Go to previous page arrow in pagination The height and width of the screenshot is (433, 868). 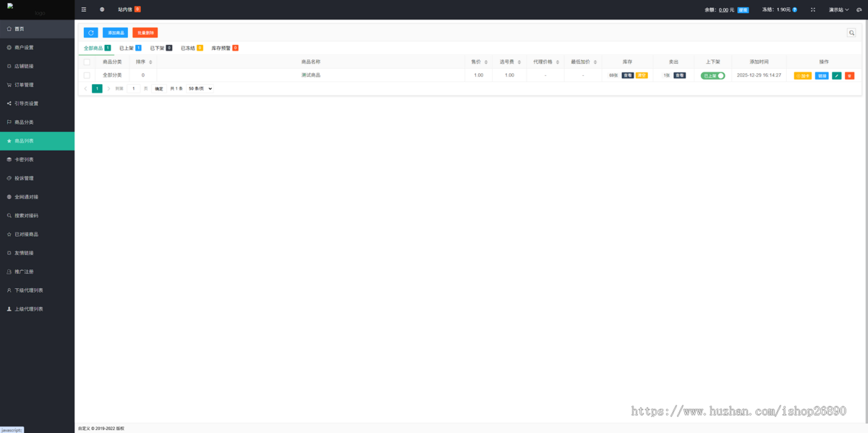coord(85,88)
